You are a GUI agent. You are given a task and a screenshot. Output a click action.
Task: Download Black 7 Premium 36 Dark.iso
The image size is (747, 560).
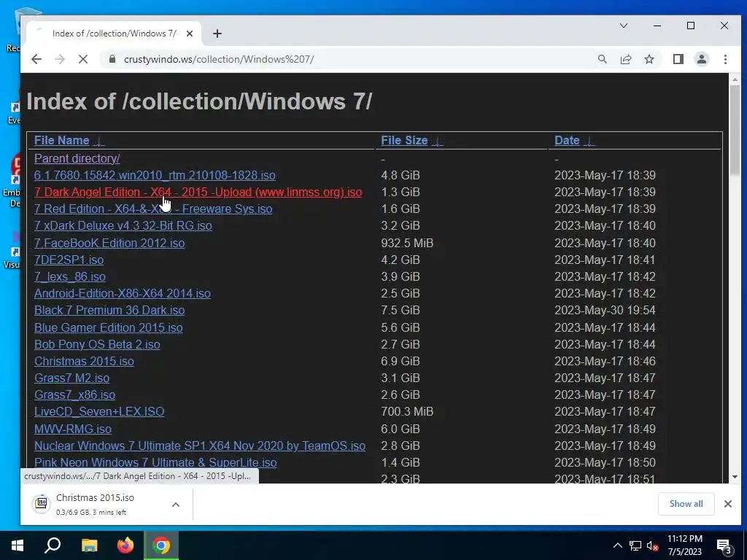pyautogui.click(x=109, y=310)
